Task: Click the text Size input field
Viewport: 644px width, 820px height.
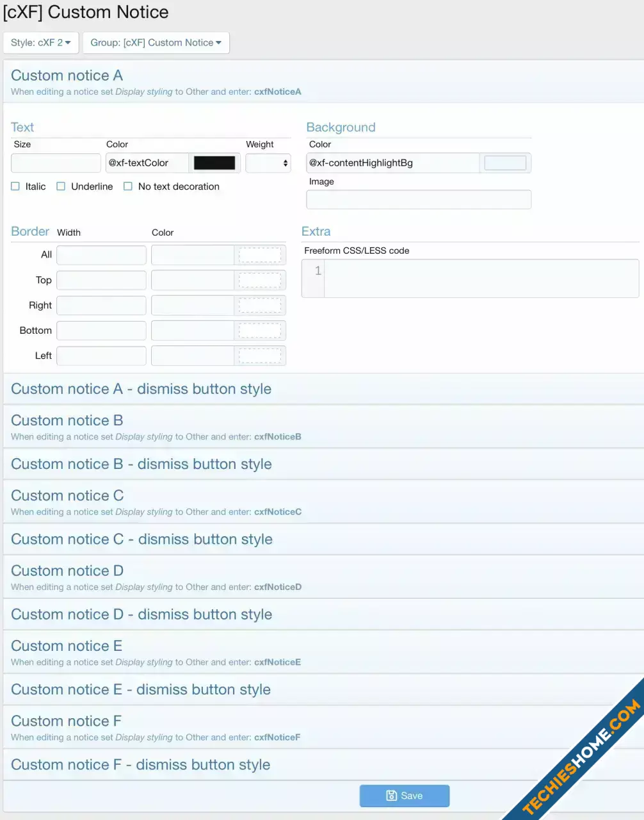Action: [x=56, y=163]
